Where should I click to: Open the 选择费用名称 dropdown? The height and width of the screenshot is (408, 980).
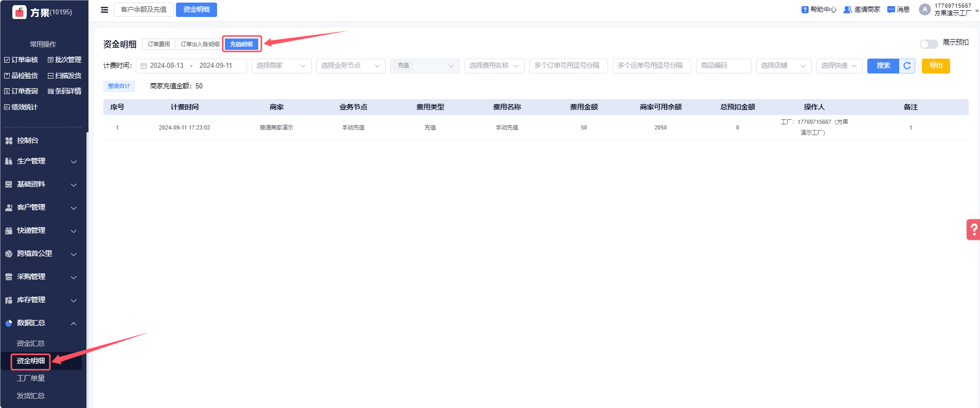point(494,66)
